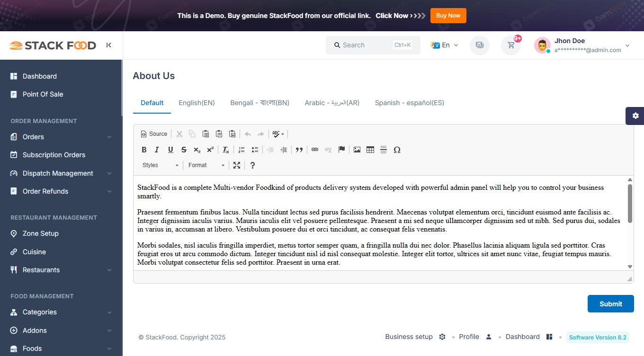644x356 pixels.
Task: Expand Orders menu in sidebar
Action: click(61, 137)
